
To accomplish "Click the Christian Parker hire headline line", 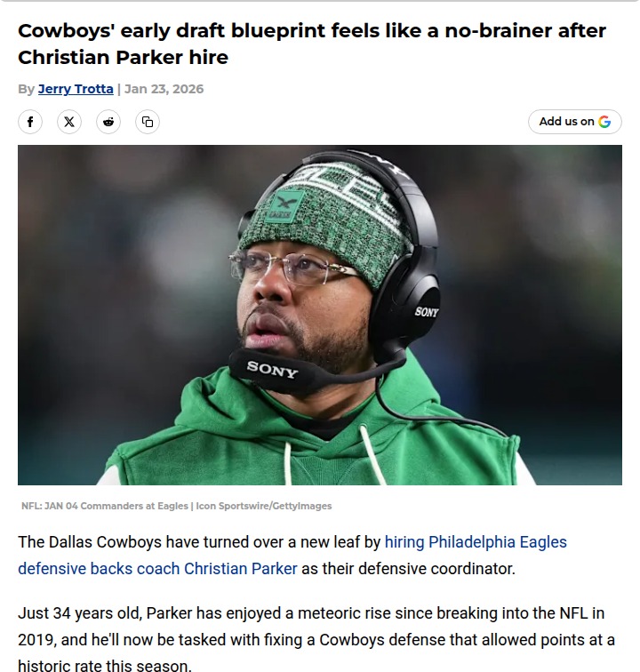I will click(123, 58).
